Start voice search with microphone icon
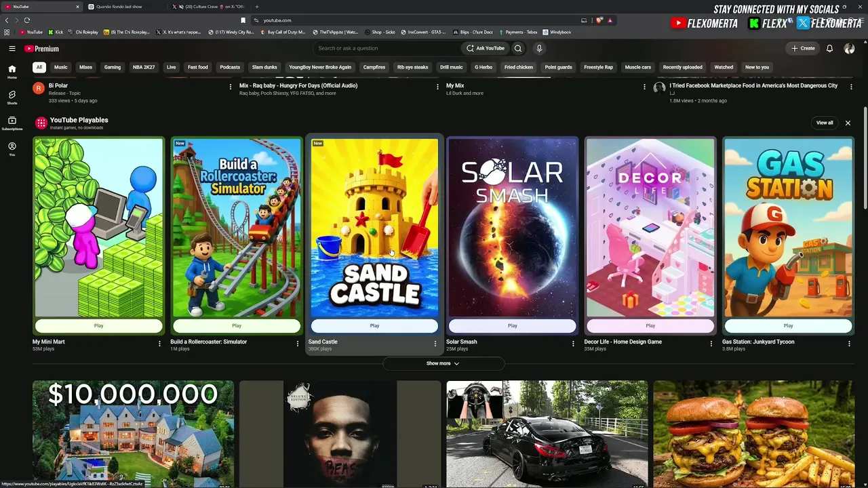This screenshot has width=868, height=488. point(539,48)
